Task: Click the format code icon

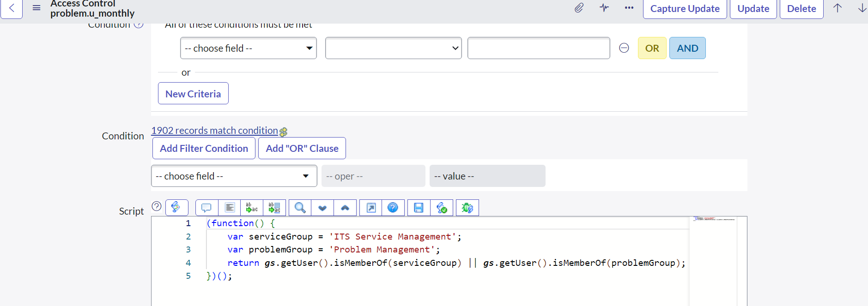Action: click(x=230, y=208)
